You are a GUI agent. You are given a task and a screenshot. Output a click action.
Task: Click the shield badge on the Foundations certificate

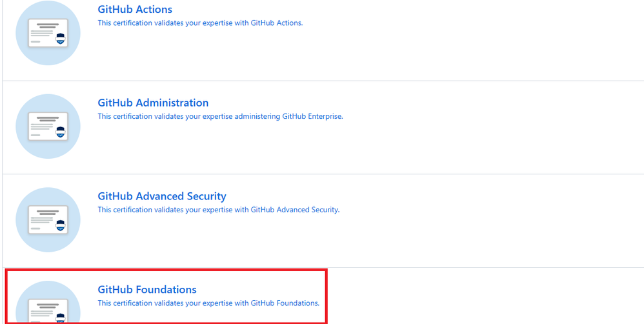61,316
